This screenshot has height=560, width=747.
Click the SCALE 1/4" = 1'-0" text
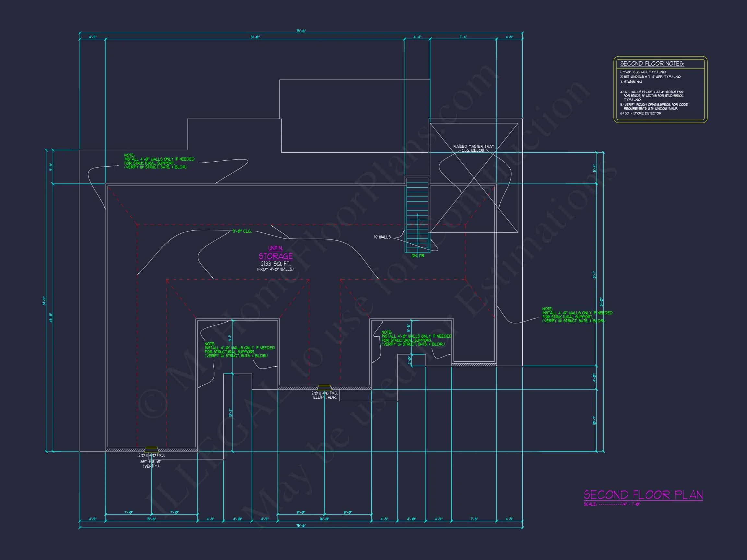point(611,504)
